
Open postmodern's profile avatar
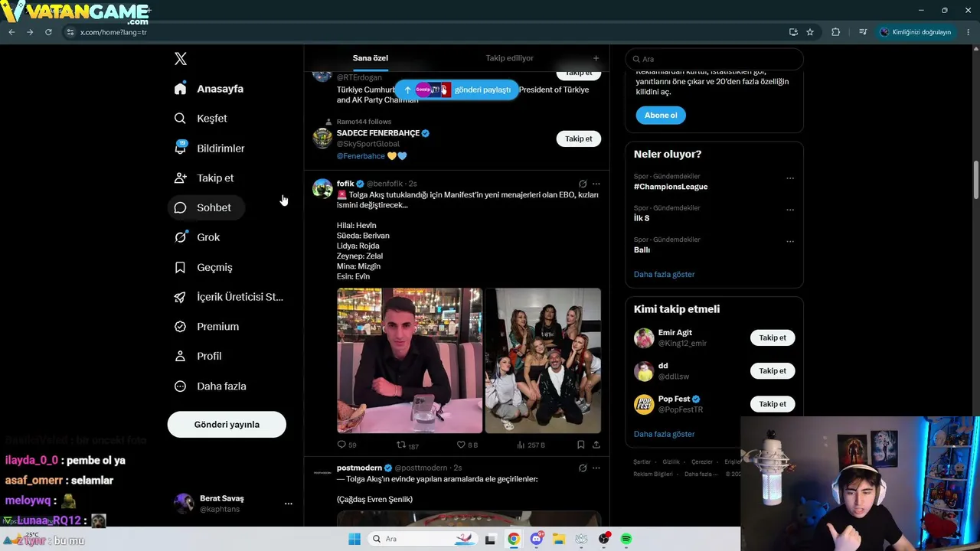(x=322, y=472)
